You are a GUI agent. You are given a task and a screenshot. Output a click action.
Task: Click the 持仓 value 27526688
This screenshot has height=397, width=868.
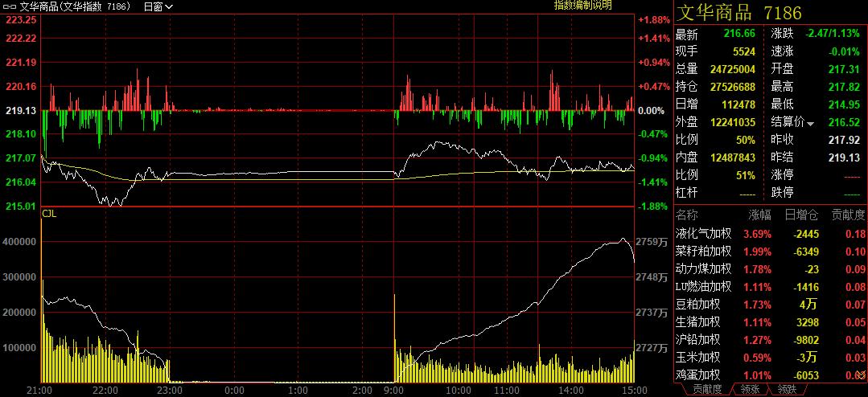click(x=733, y=86)
